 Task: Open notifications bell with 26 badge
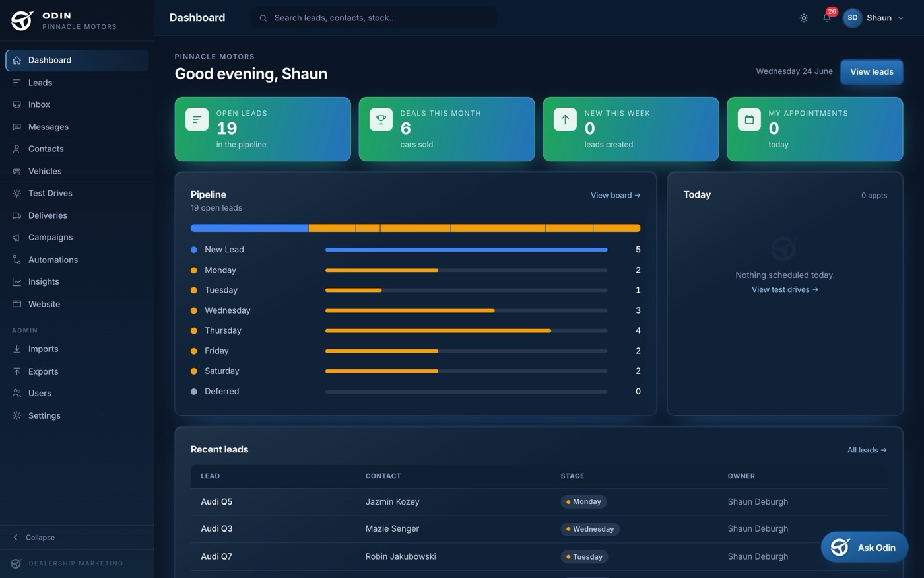(827, 17)
